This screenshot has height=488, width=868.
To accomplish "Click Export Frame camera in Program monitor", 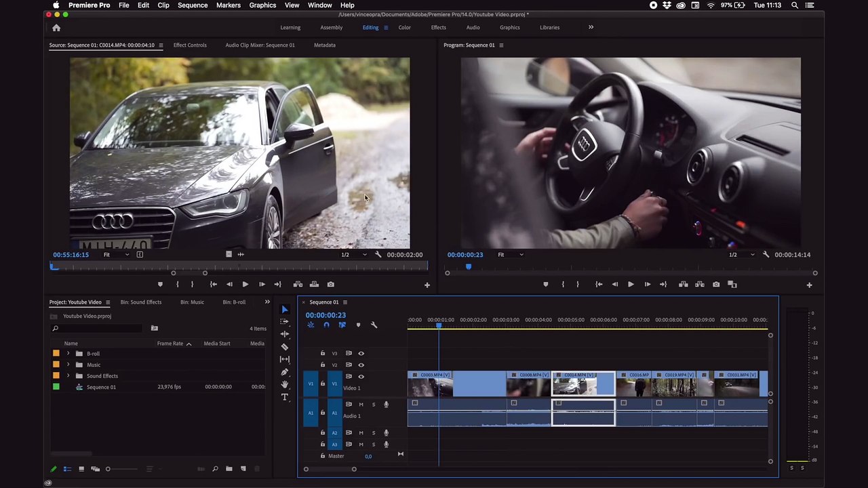I will 716,284.
